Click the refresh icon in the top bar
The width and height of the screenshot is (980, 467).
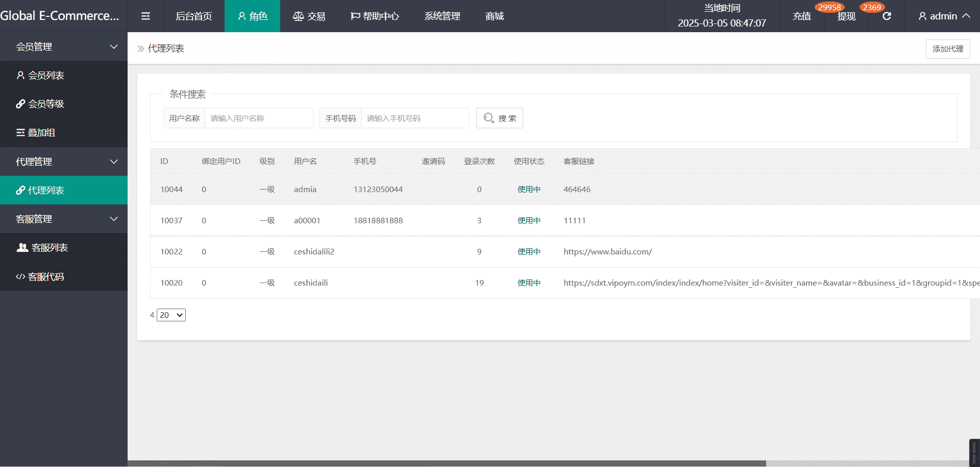click(887, 16)
